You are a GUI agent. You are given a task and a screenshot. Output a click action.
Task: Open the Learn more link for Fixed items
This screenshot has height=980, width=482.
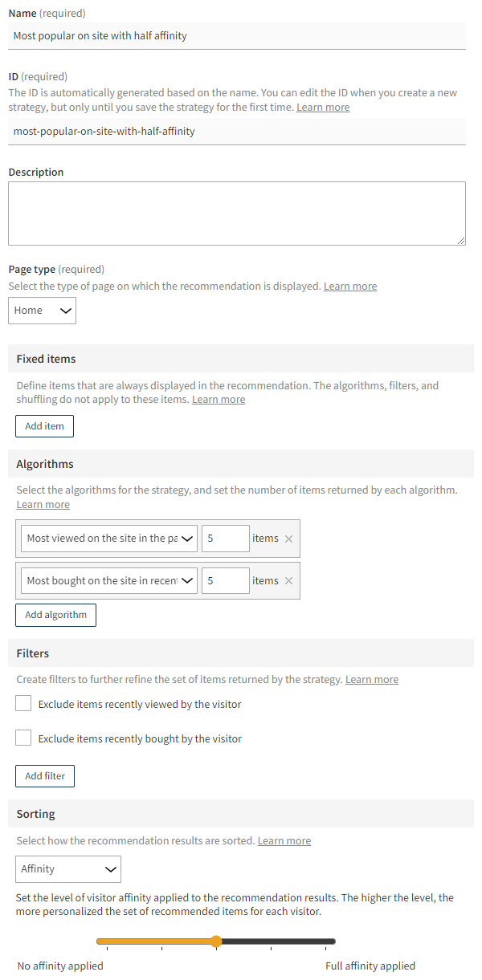pyautogui.click(x=218, y=399)
